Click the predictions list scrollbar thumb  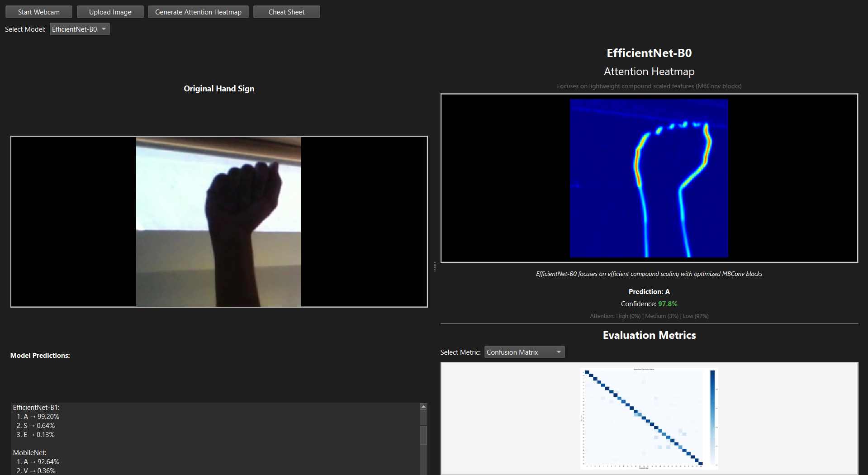pos(423,434)
